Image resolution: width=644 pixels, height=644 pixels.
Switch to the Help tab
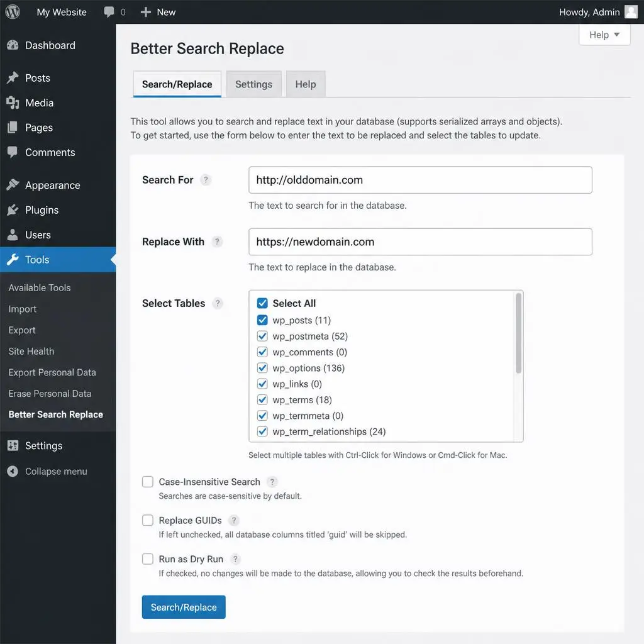coord(306,84)
